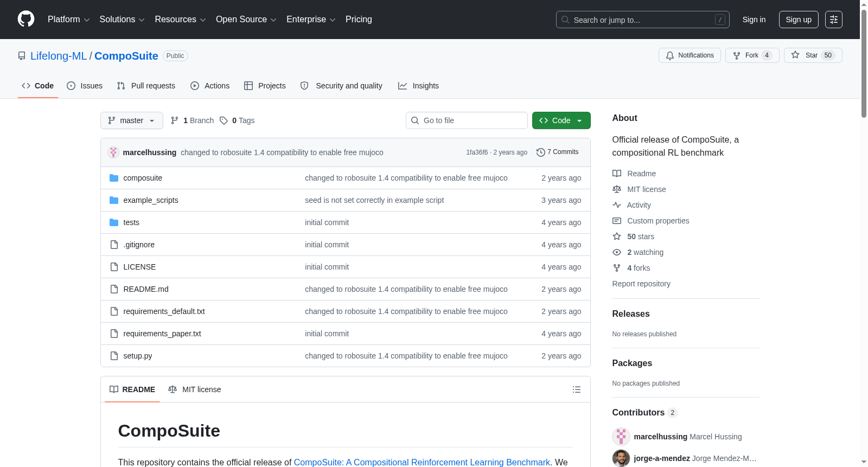Click the 7 Commits link
This screenshot has width=868, height=467.
pyautogui.click(x=557, y=152)
